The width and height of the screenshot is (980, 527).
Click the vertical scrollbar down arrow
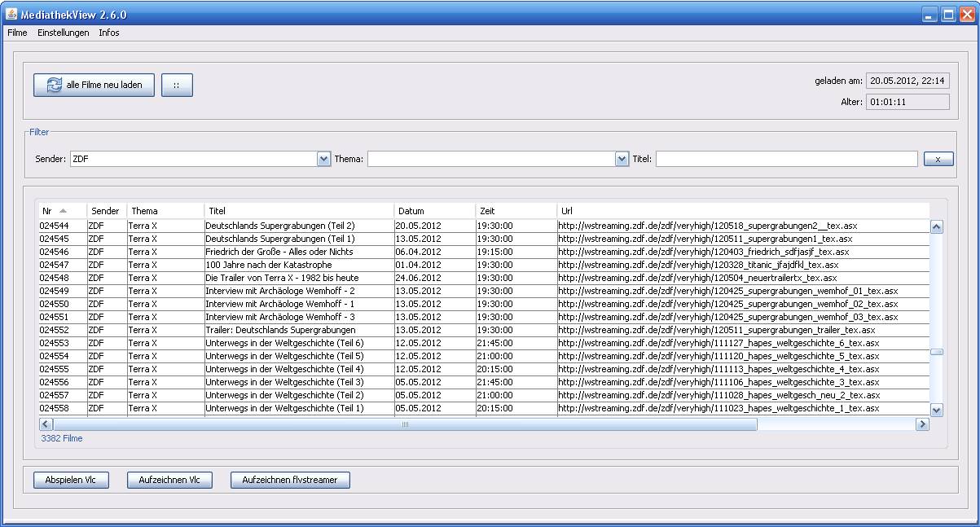(x=936, y=411)
